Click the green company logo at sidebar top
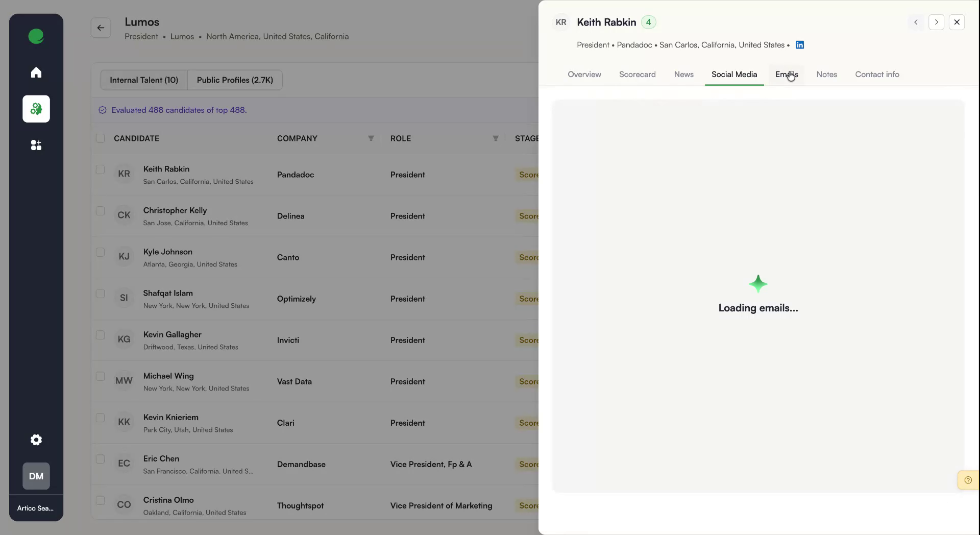The height and width of the screenshot is (535, 980). pyautogui.click(x=36, y=36)
